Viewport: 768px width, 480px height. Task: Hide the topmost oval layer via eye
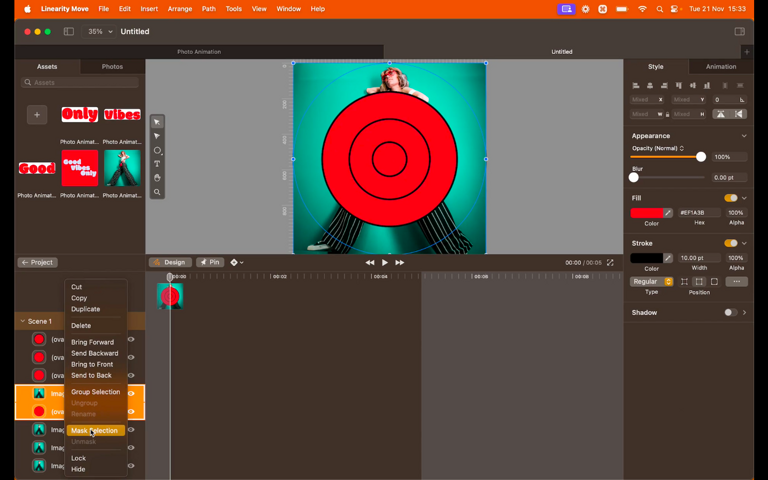coord(131,339)
